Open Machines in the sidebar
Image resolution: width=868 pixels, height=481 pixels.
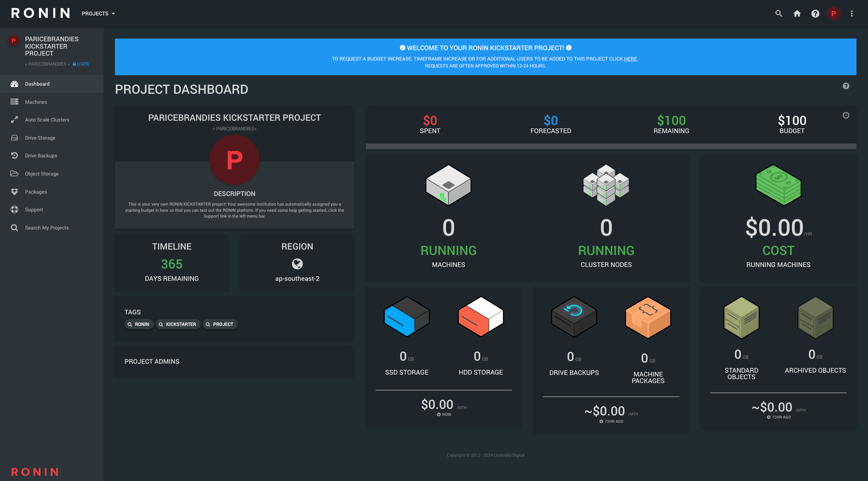tap(36, 102)
